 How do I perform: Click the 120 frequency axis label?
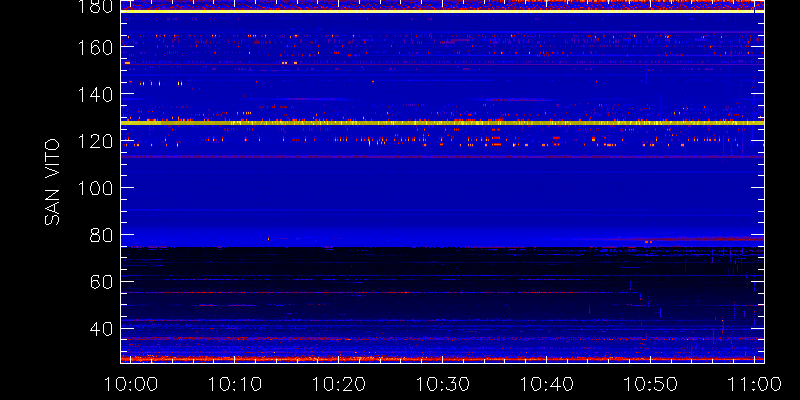pyautogui.click(x=94, y=141)
